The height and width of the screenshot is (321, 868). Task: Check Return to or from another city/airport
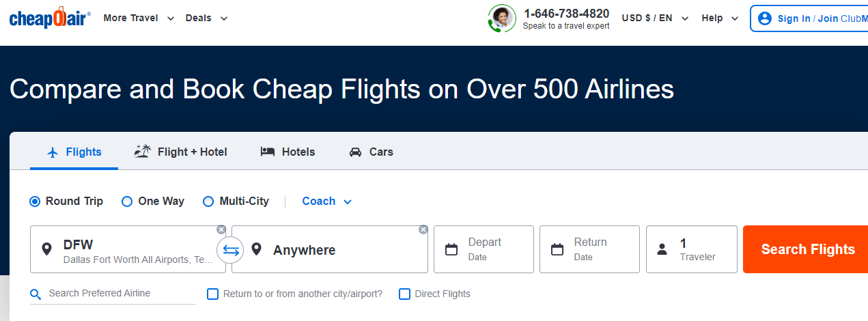click(212, 294)
